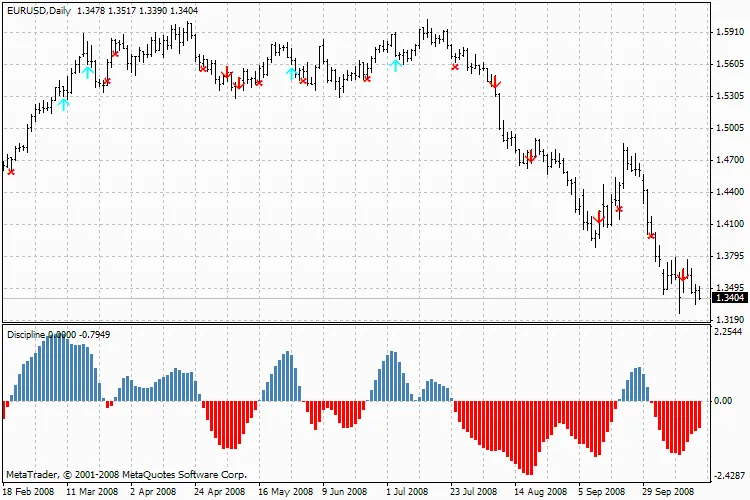Click the red x marker at the first chart bars
The image size is (750, 500).
click(12, 172)
